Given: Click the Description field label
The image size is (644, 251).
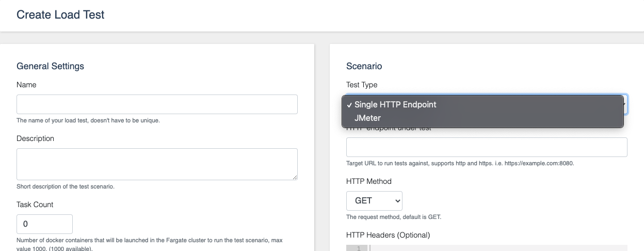Looking at the screenshot, I should pyautogui.click(x=35, y=138).
